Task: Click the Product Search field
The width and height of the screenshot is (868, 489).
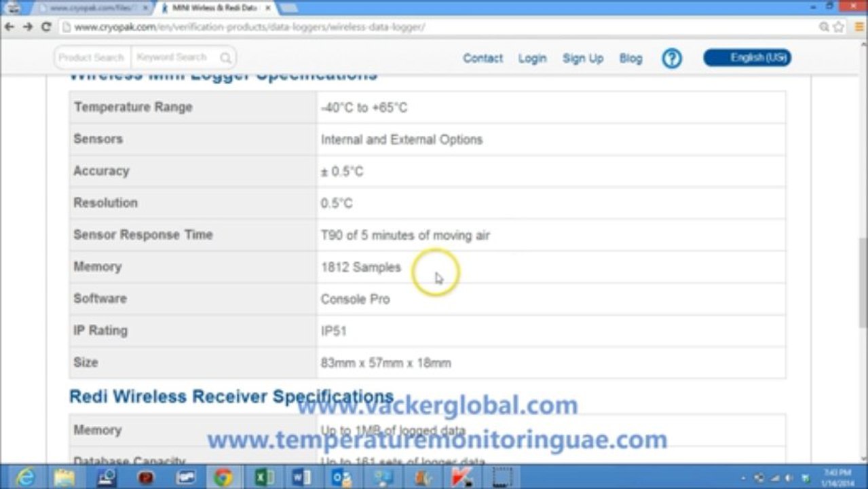Action: [x=92, y=58]
